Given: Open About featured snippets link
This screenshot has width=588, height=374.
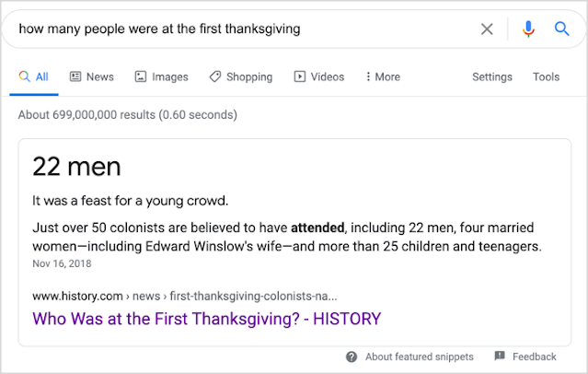Looking at the screenshot, I should 420,356.
